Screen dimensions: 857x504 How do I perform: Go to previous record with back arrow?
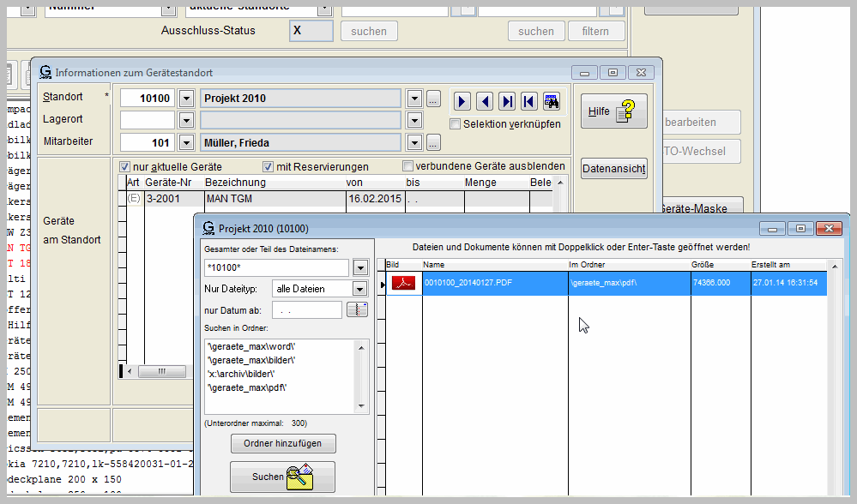click(485, 101)
